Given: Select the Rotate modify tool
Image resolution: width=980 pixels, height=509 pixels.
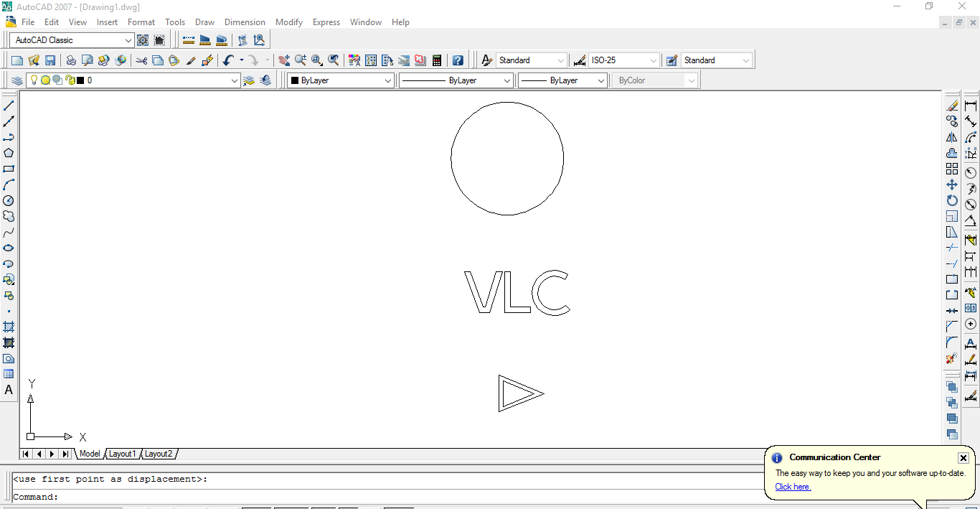Looking at the screenshot, I should pyautogui.click(x=952, y=200).
